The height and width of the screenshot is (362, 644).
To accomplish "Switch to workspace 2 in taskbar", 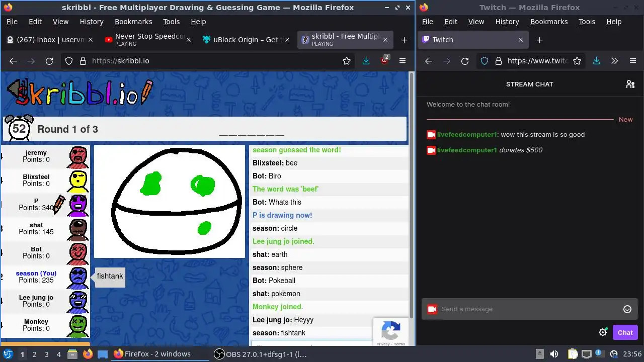I will 35,354.
